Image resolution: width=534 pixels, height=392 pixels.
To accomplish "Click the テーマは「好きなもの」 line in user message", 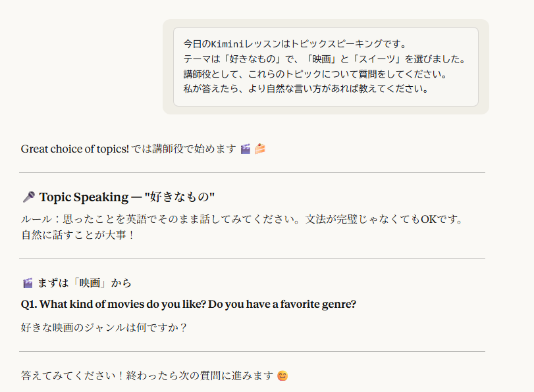I will pos(324,59).
